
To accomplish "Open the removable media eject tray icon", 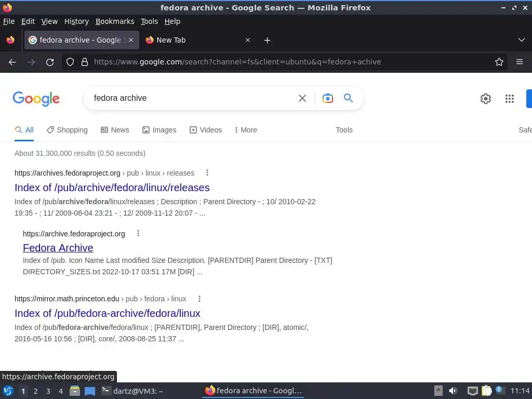I will pyautogui.click(x=438, y=391).
